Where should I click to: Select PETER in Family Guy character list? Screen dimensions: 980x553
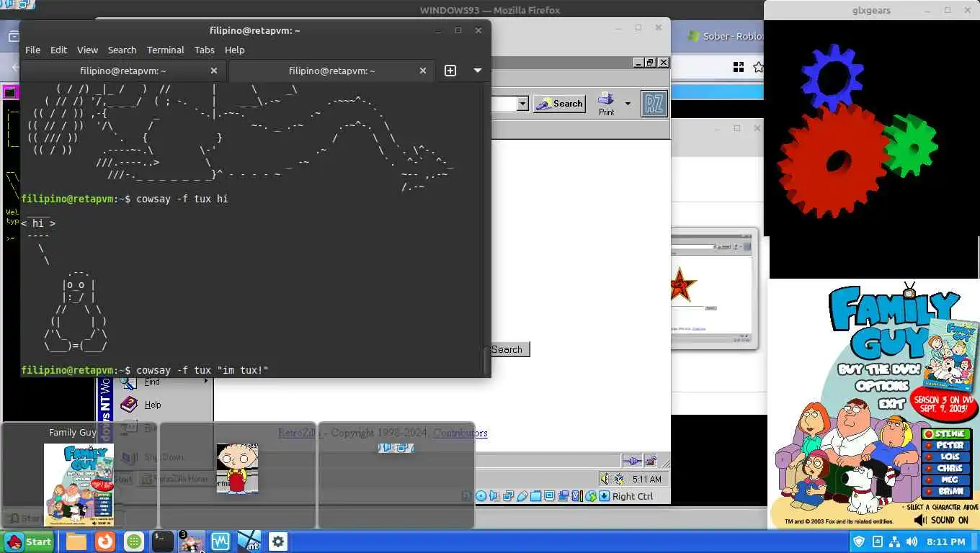[x=948, y=446]
